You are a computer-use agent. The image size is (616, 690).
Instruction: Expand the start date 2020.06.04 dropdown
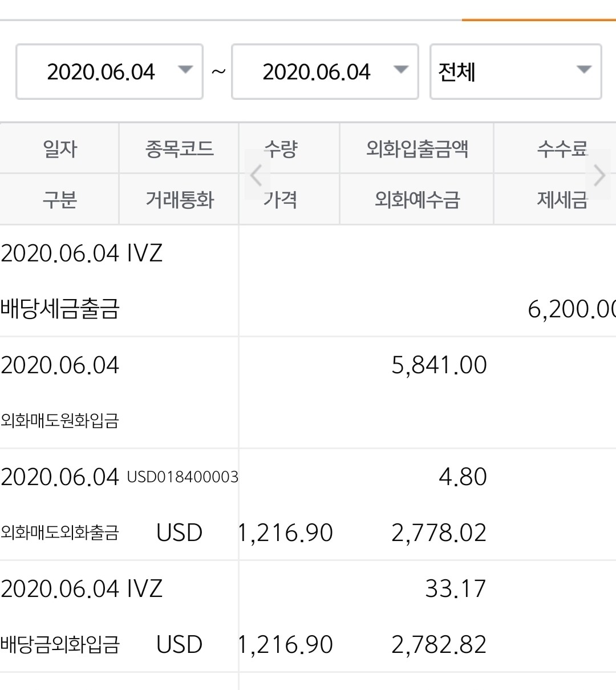coord(108,70)
